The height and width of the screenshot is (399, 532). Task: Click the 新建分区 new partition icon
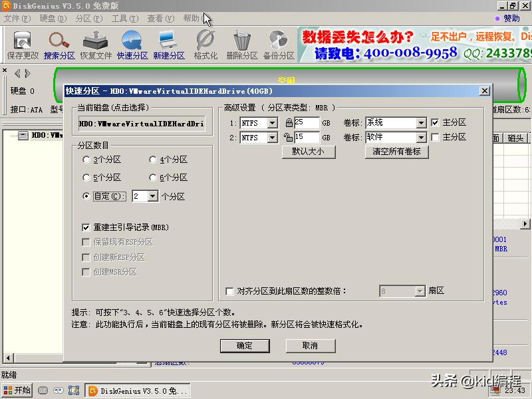[169, 45]
